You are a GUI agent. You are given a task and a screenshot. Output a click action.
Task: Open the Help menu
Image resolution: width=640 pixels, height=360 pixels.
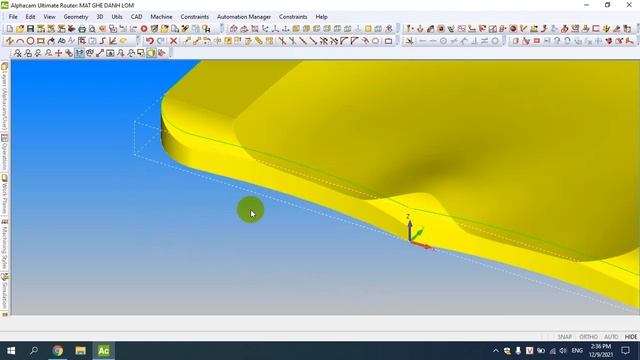321,17
